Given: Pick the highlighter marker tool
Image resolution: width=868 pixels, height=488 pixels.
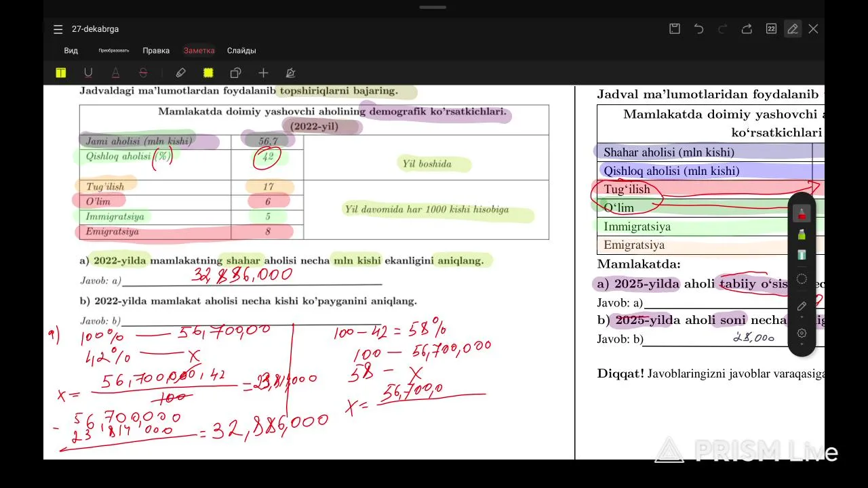Looking at the screenshot, I should (x=180, y=73).
